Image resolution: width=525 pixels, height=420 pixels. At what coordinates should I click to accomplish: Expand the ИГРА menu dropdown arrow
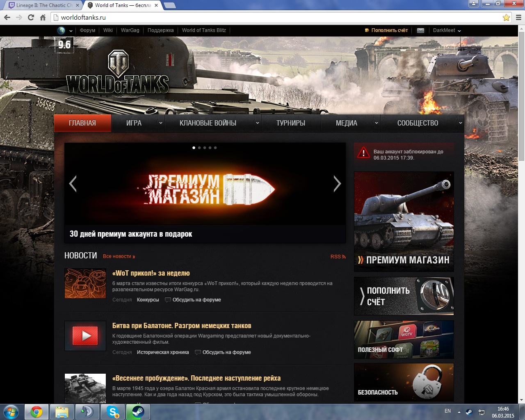coord(161,123)
